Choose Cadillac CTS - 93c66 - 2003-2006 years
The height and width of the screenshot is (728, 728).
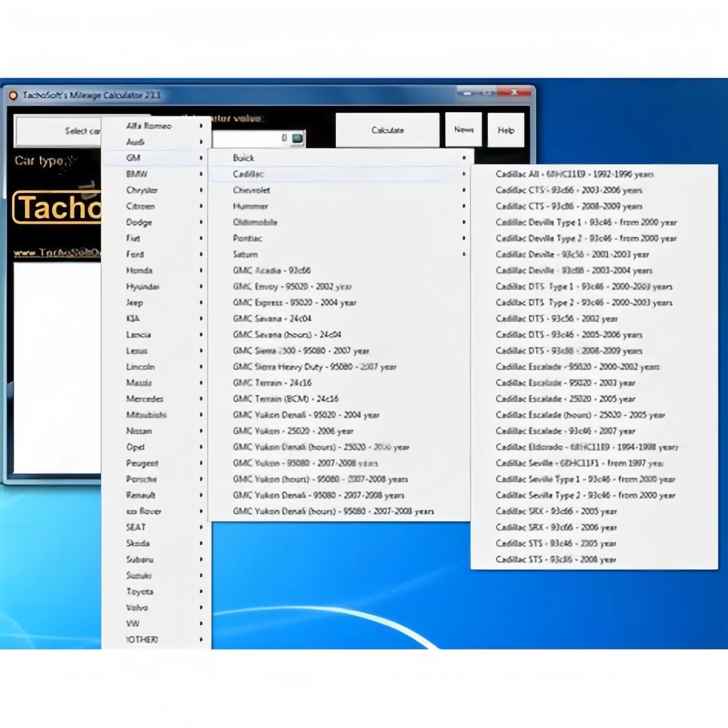(x=594, y=190)
